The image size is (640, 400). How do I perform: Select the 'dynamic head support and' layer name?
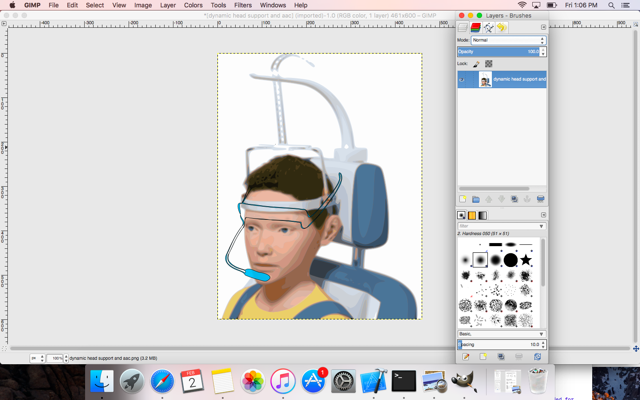[x=520, y=79]
